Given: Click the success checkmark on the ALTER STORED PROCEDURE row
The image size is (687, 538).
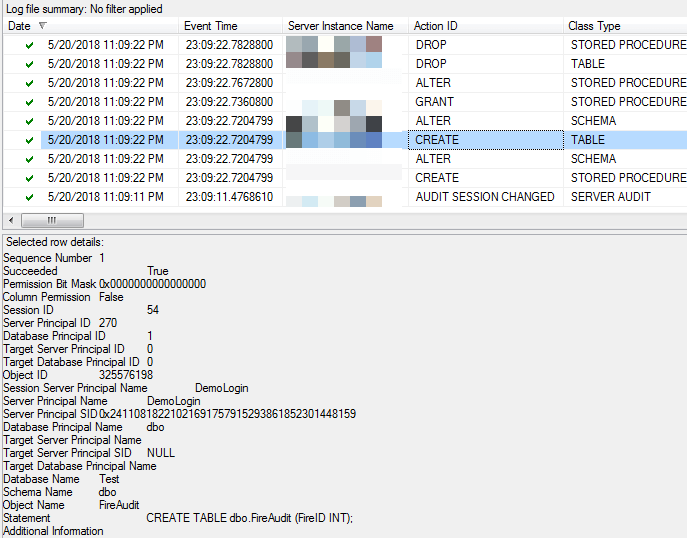Looking at the screenshot, I should (30, 83).
